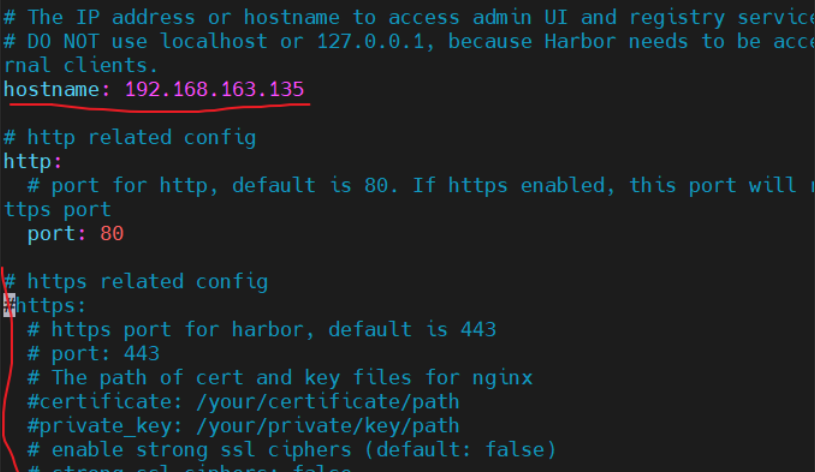Click the "port:" key under http
Screen dimensions: 815x472
point(56,234)
